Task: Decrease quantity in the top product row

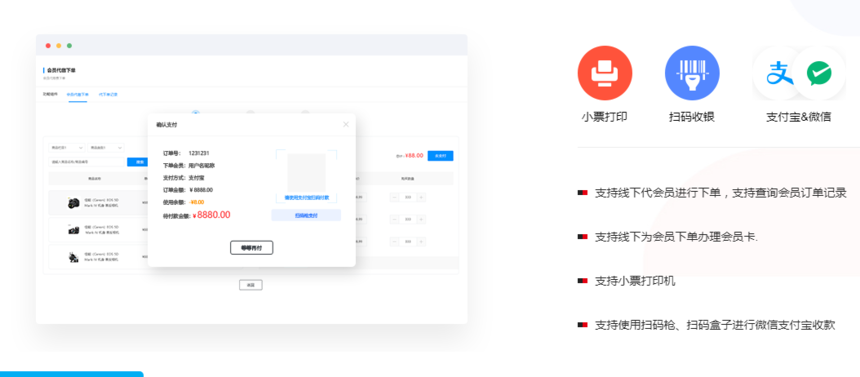Action: pos(394,198)
